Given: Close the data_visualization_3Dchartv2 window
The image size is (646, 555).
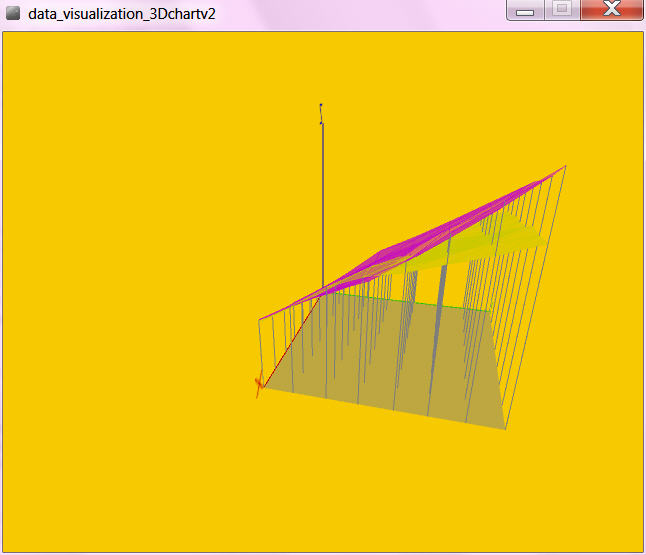Looking at the screenshot, I should click(x=611, y=10).
